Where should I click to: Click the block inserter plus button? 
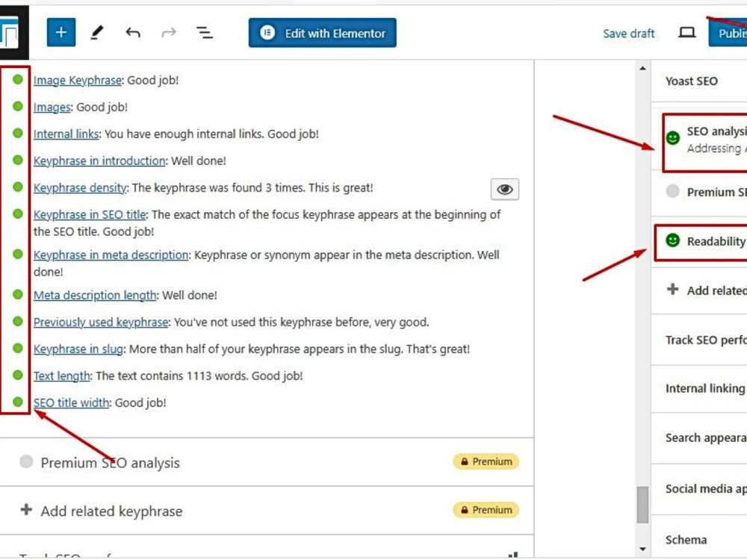coord(61,32)
